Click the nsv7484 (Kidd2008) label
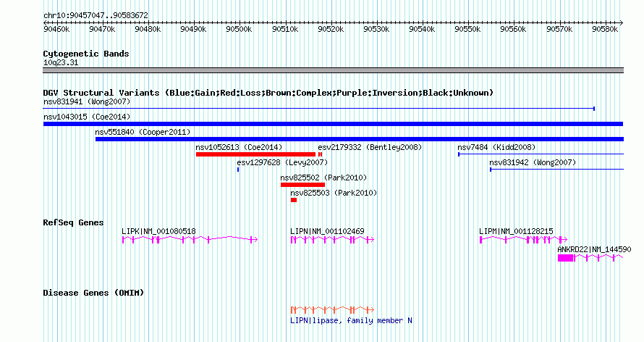The width and height of the screenshot is (644, 342). pyautogui.click(x=496, y=147)
